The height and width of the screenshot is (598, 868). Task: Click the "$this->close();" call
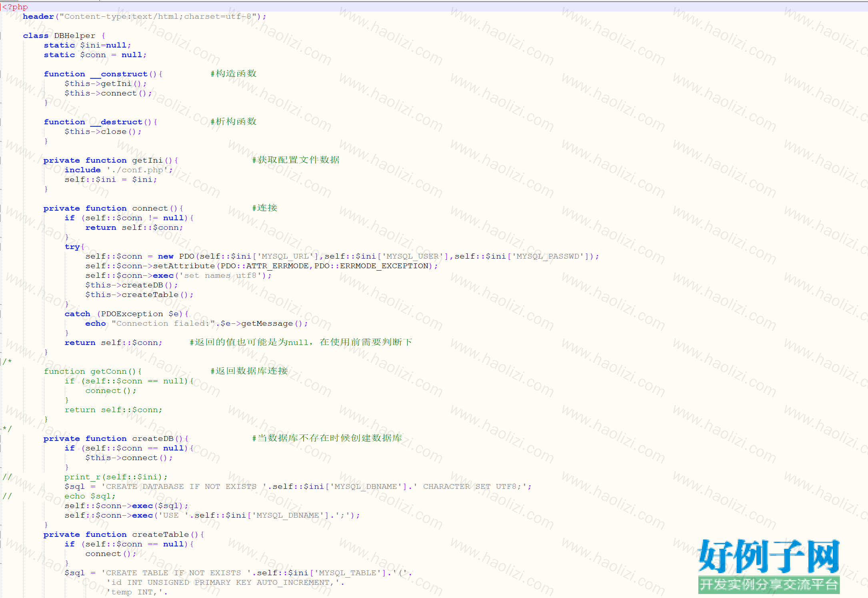[103, 132]
